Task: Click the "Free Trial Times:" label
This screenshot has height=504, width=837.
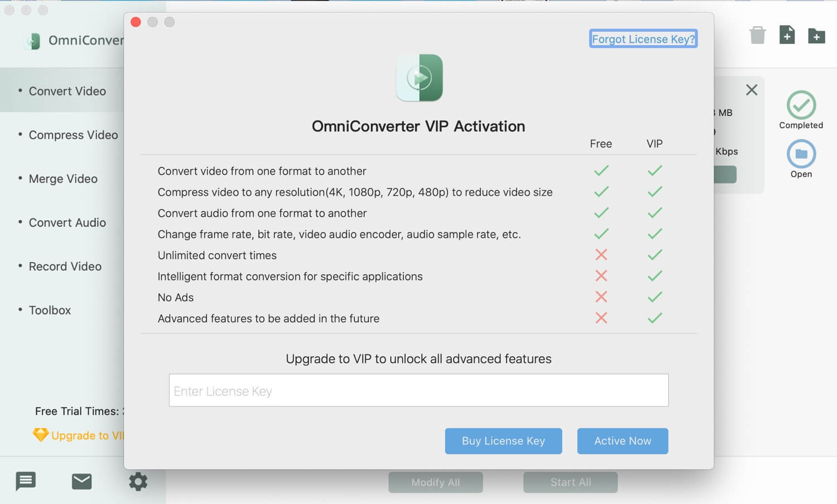Action: pos(77,411)
